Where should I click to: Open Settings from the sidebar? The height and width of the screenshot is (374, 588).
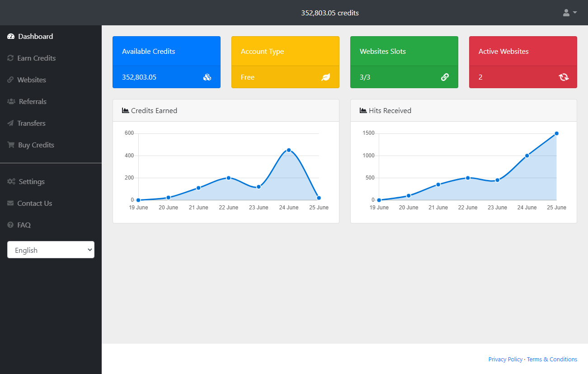pyautogui.click(x=32, y=182)
